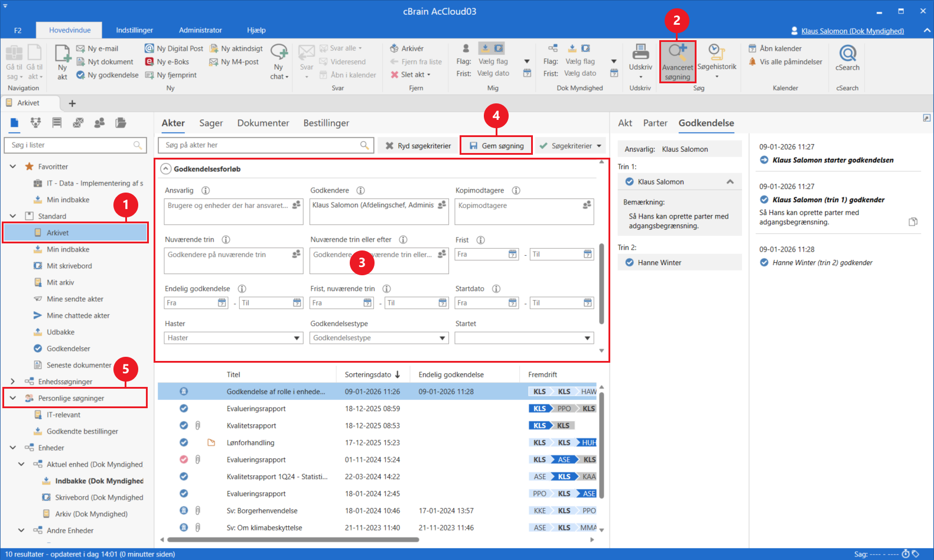Click the Gem søgning button
This screenshot has width=934, height=560.
[496, 146]
